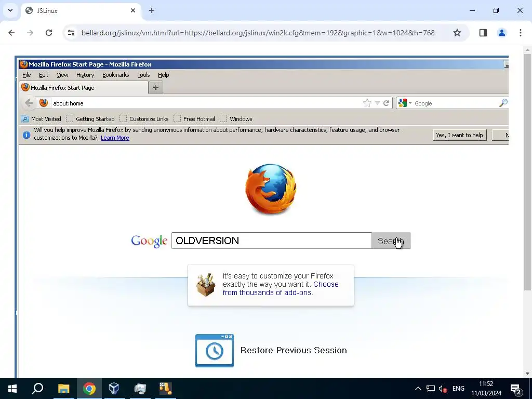
Task: Add new Chrome tab with plus
Action: pyautogui.click(x=152, y=10)
